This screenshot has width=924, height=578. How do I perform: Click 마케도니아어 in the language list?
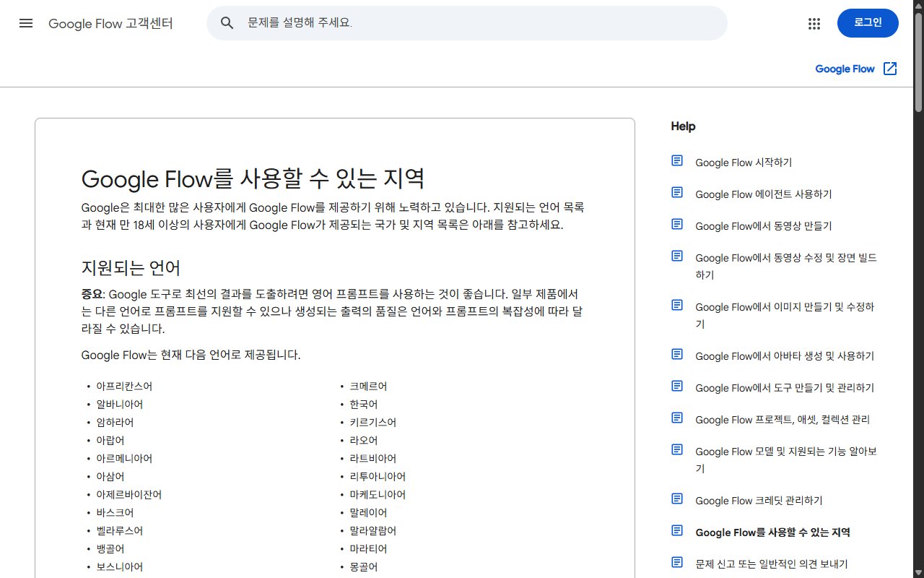click(x=378, y=495)
